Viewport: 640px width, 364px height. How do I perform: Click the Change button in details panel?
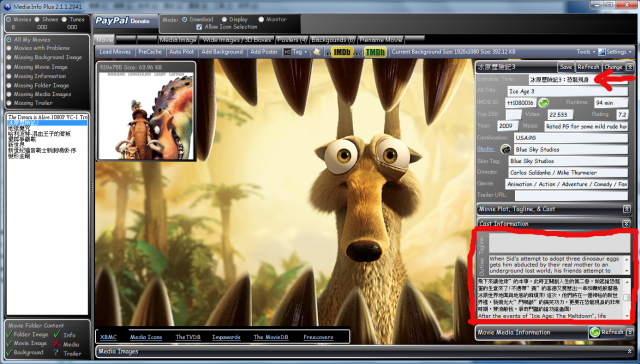[x=613, y=67]
